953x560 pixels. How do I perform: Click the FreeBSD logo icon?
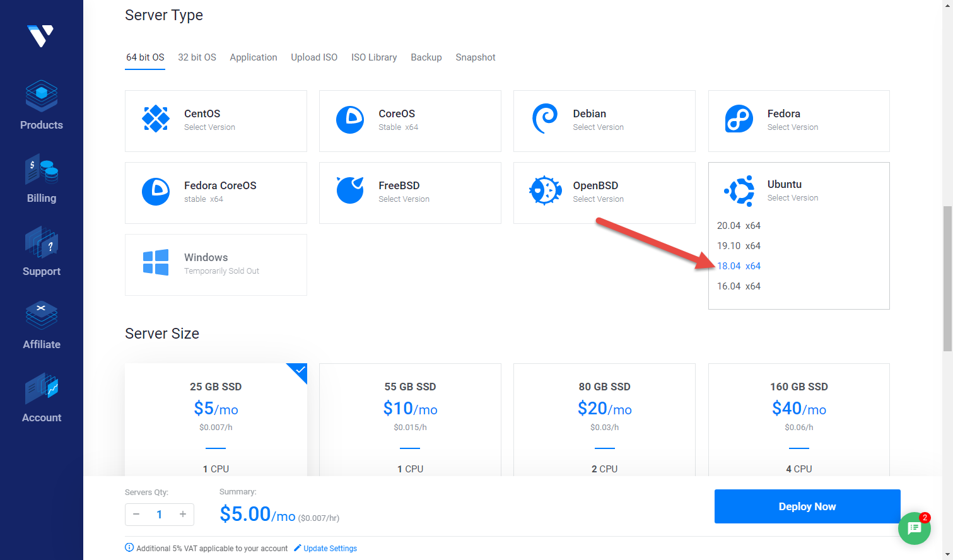pos(350,190)
